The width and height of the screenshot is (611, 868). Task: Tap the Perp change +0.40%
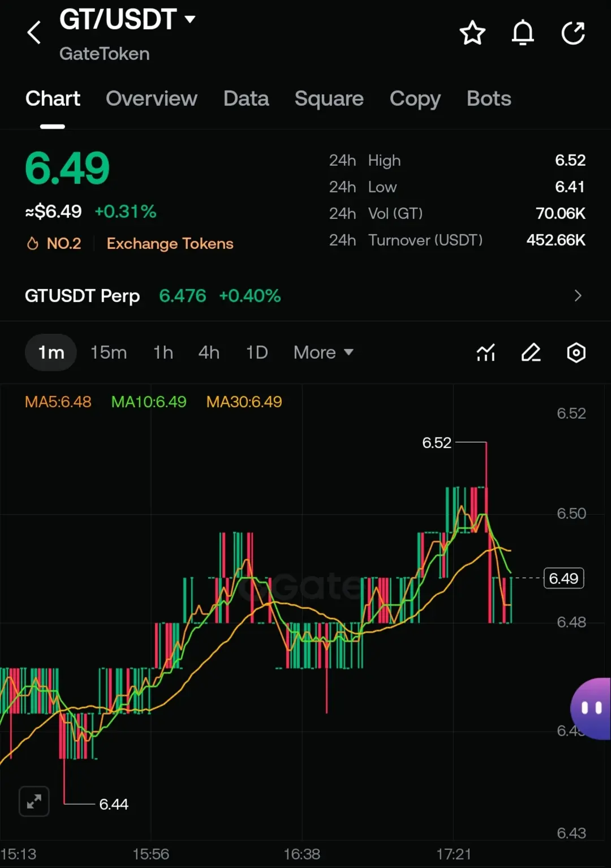coord(249,295)
